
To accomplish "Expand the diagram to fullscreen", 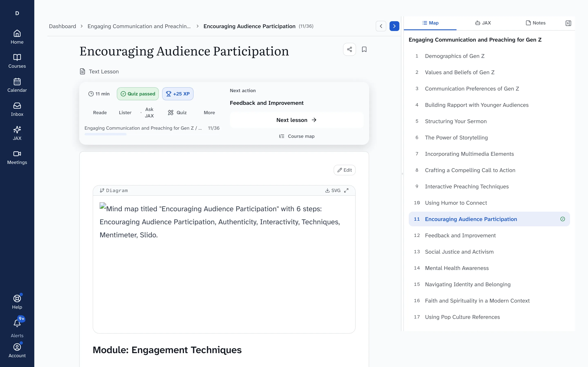I will click(346, 190).
